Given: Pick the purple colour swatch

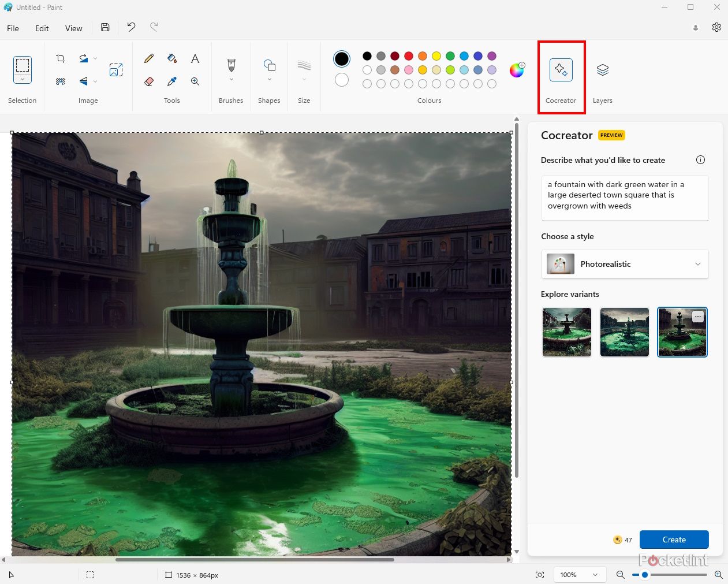Looking at the screenshot, I should point(492,56).
